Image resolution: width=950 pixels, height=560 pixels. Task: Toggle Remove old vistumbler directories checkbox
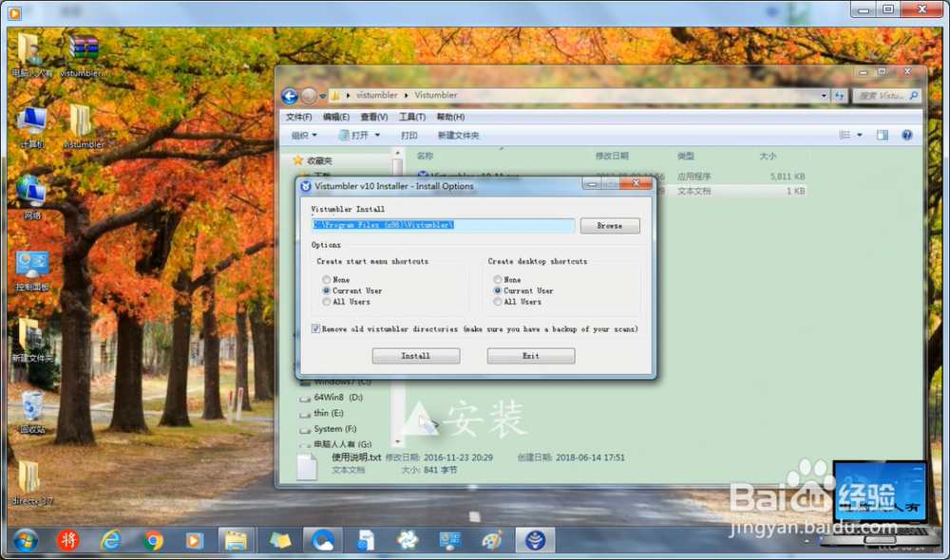click(x=315, y=328)
